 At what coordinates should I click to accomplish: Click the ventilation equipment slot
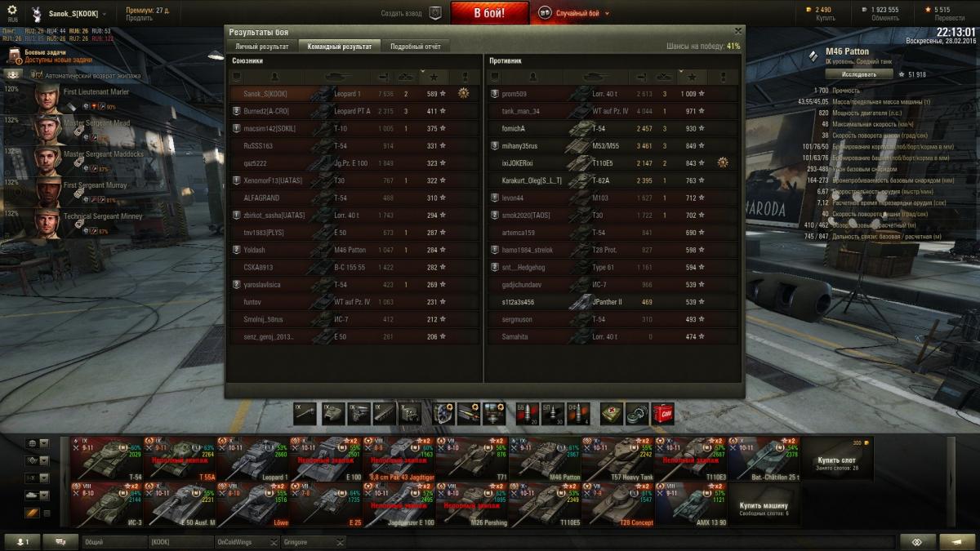pos(443,414)
